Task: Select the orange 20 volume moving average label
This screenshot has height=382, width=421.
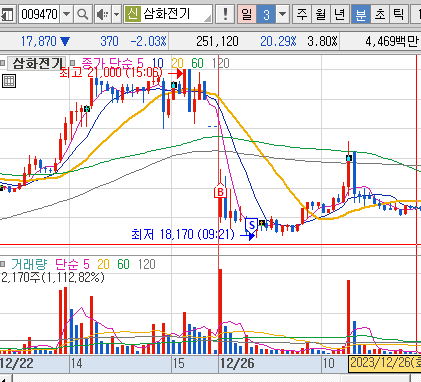Action: [x=103, y=264]
